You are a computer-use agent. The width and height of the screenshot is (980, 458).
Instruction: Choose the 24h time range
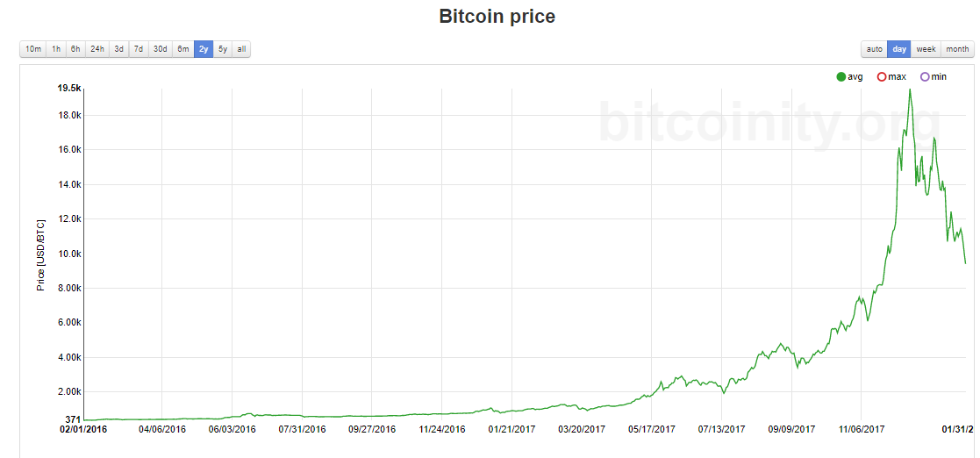97,49
